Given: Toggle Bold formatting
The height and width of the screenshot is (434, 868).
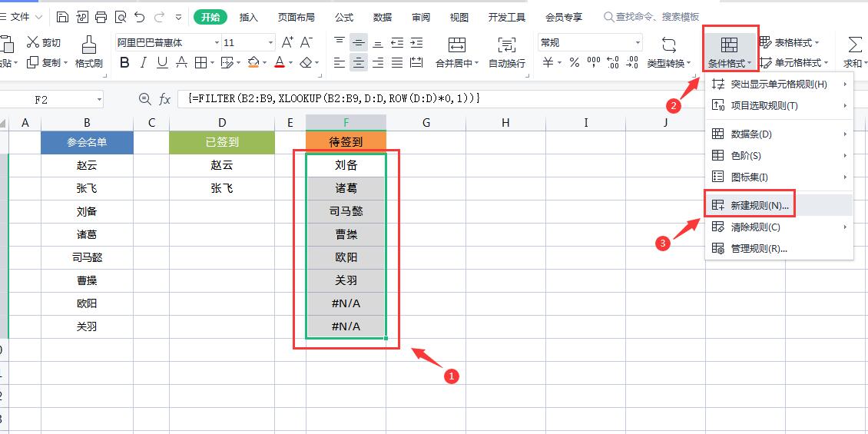Looking at the screenshot, I should click(125, 63).
